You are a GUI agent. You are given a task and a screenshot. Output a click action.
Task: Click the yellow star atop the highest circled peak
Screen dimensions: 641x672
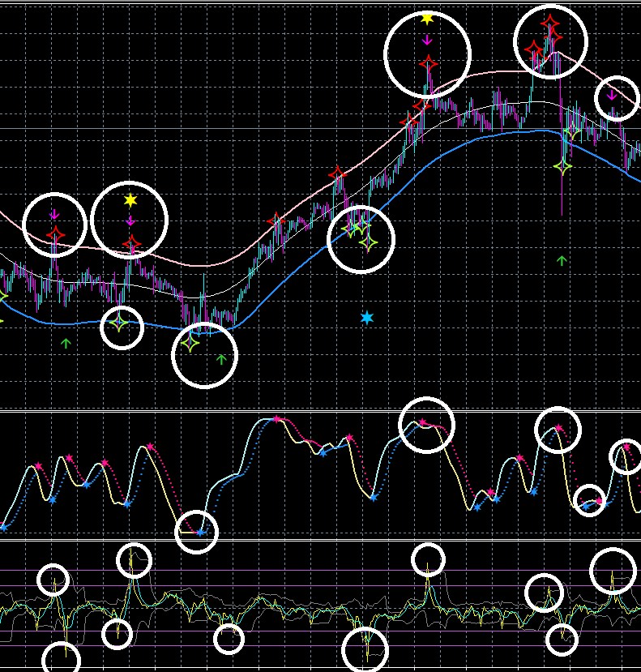point(427,19)
